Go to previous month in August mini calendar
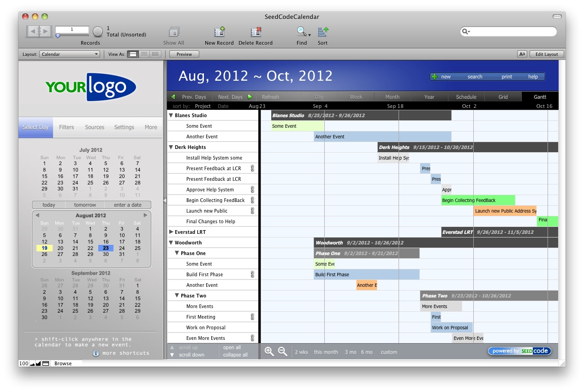 coord(37,215)
